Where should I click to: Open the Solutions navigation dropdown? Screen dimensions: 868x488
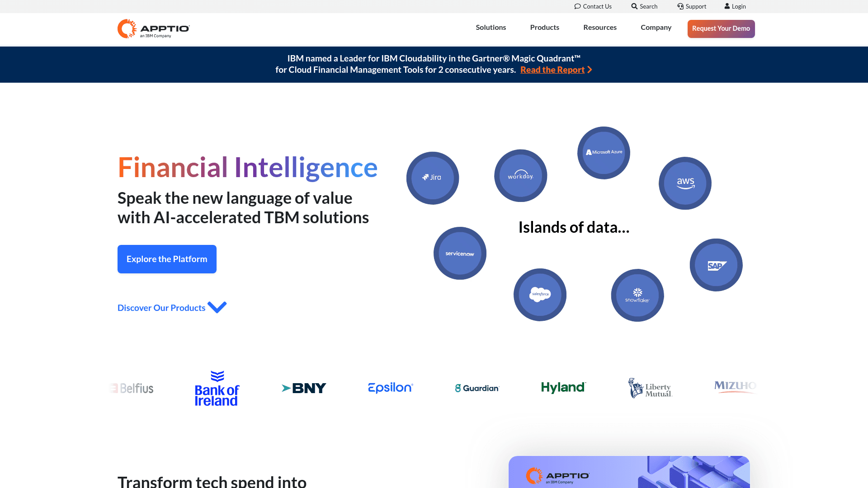point(491,27)
